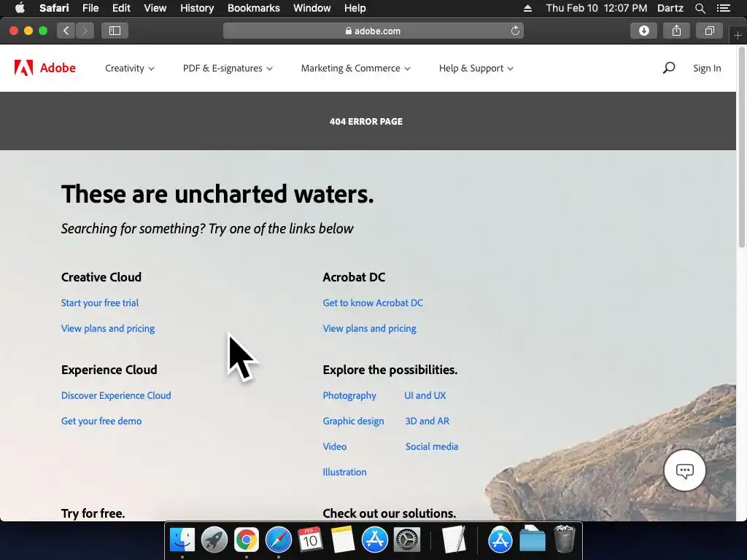Open Spotlight search in menu bar
The image size is (747, 560).
click(x=700, y=8)
